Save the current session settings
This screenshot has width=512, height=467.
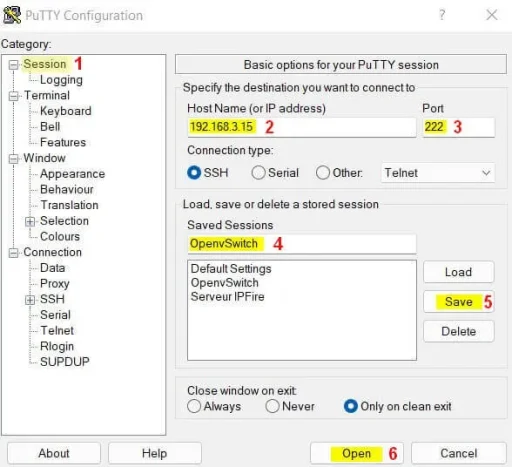459,302
